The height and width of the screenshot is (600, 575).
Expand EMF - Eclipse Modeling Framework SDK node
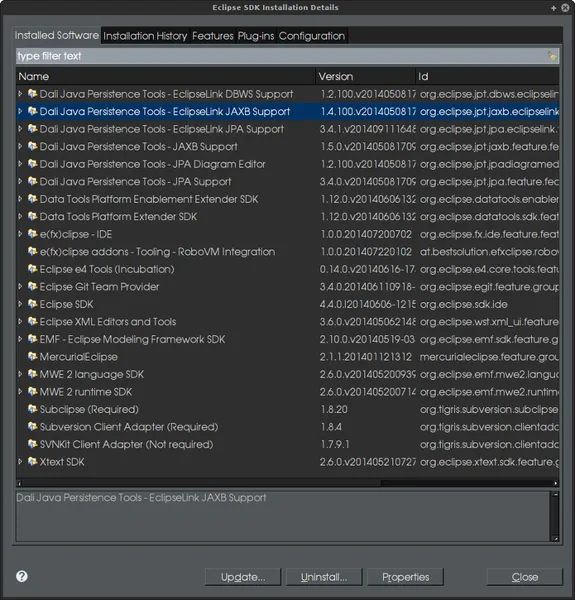coord(20,339)
